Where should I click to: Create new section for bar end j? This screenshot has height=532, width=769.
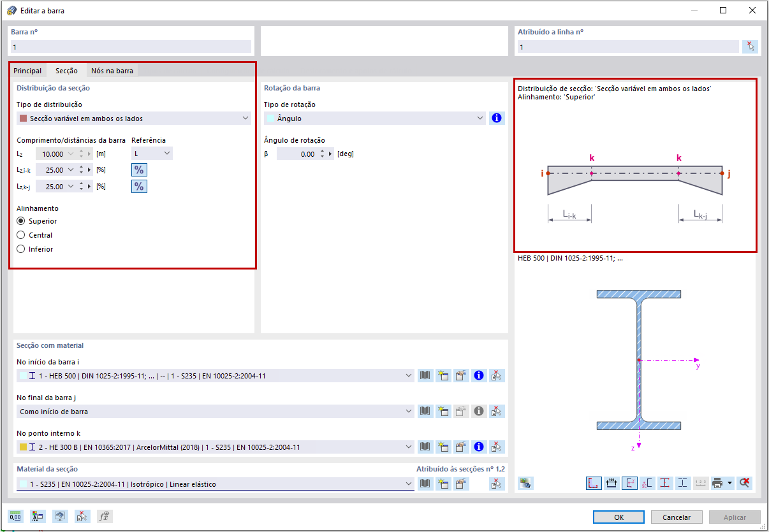(443, 412)
